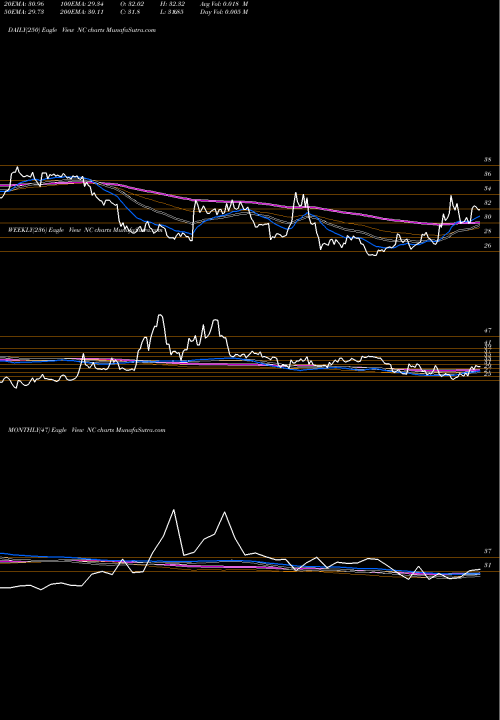
Task: Click the 32 label on daily price axis
Action: pos(487,203)
